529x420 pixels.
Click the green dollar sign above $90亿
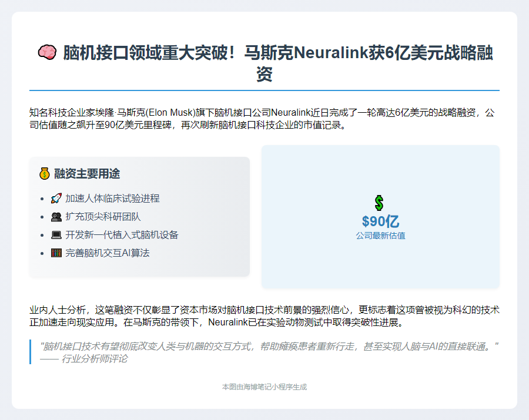(x=380, y=204)
